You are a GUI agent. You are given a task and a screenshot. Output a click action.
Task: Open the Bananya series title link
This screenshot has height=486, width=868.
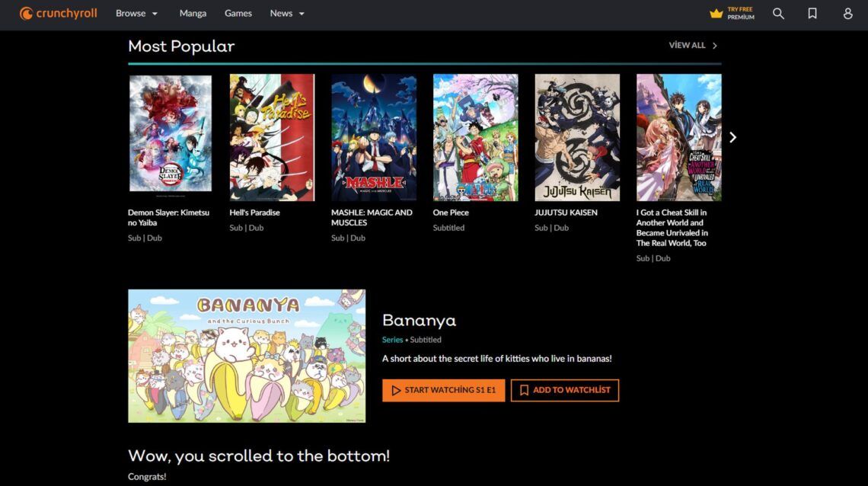(419, 320)
